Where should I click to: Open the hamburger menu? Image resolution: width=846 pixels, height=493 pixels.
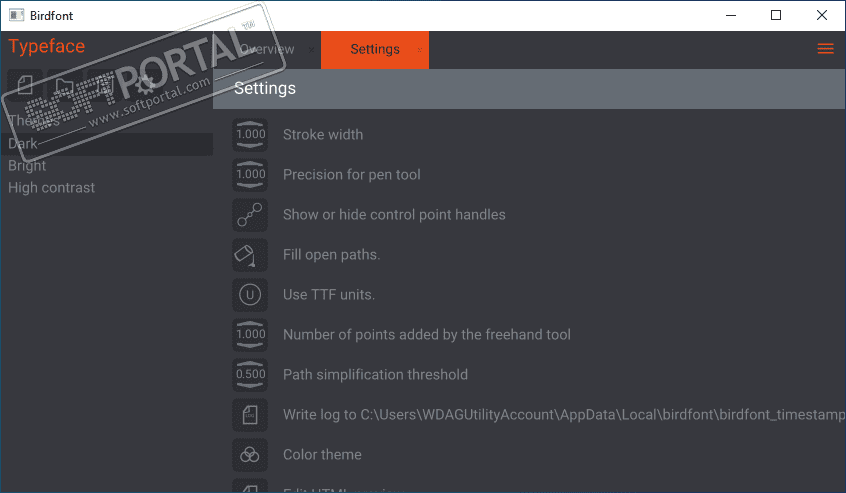[825, 49]
